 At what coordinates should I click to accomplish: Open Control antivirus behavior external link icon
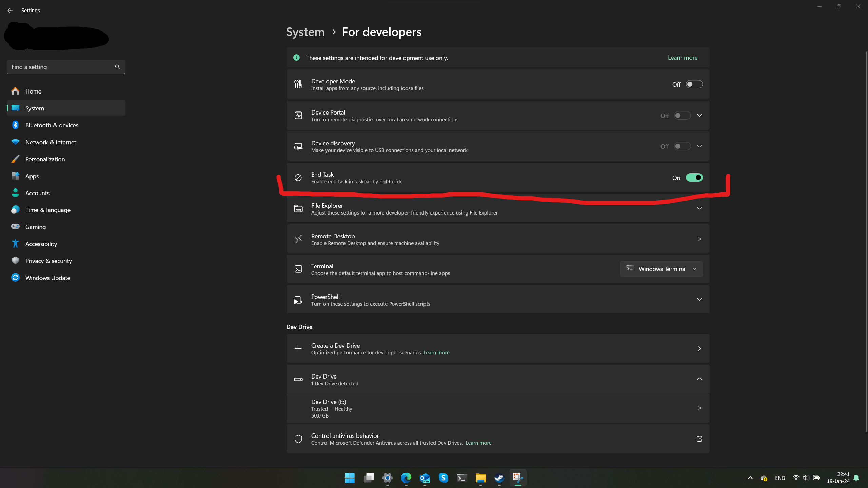(699, 439)
